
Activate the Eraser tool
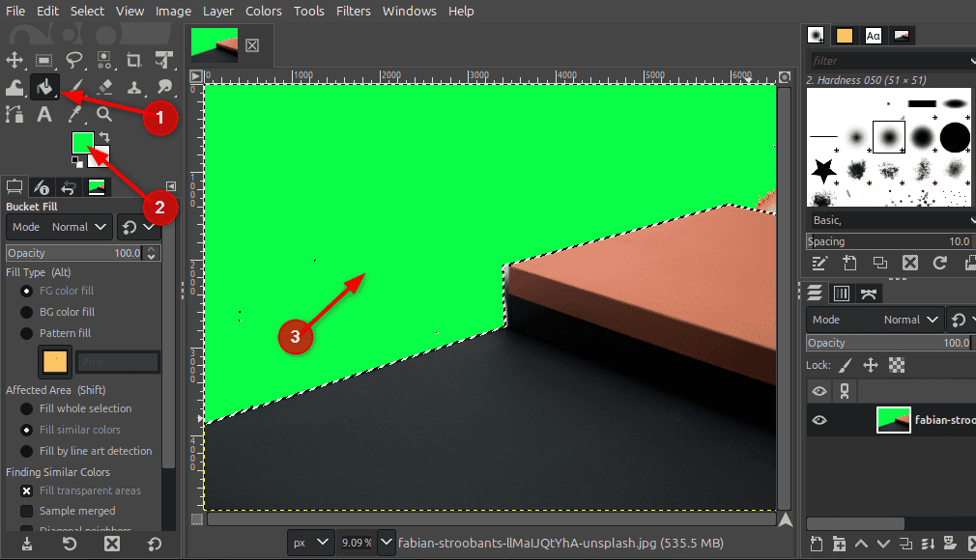coord(105,86)
